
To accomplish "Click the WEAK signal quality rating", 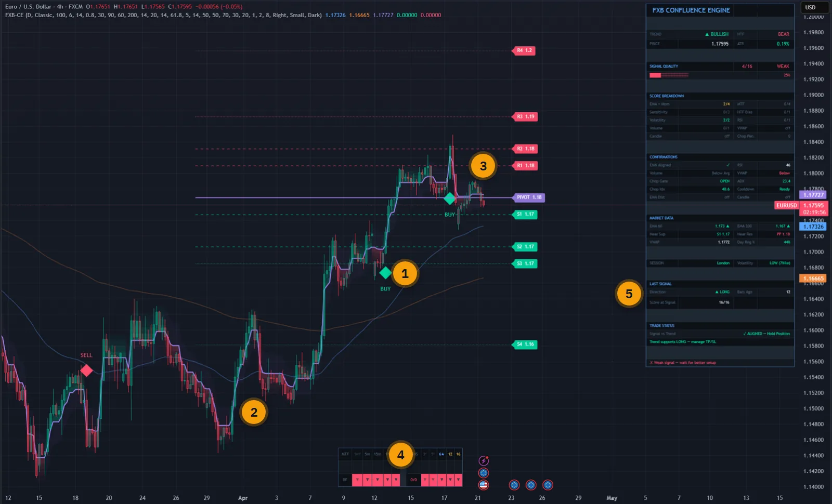I will click(783, 67).
